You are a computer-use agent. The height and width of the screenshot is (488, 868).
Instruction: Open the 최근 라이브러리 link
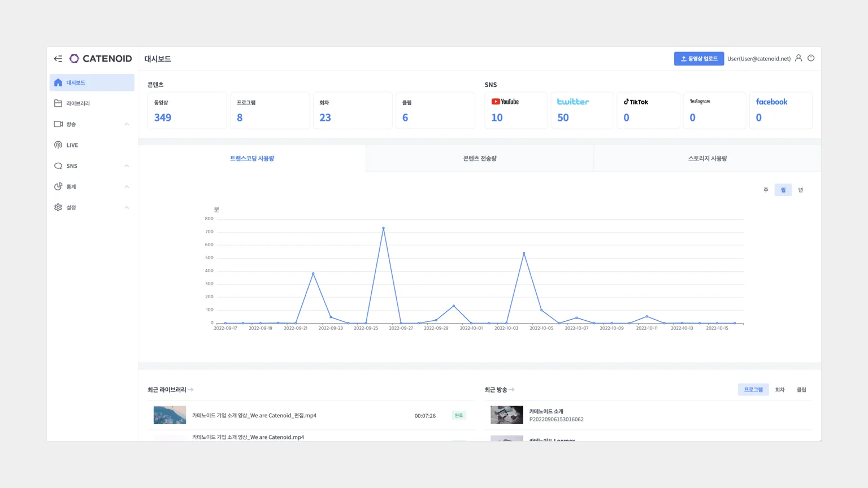[x=170, y=390]
